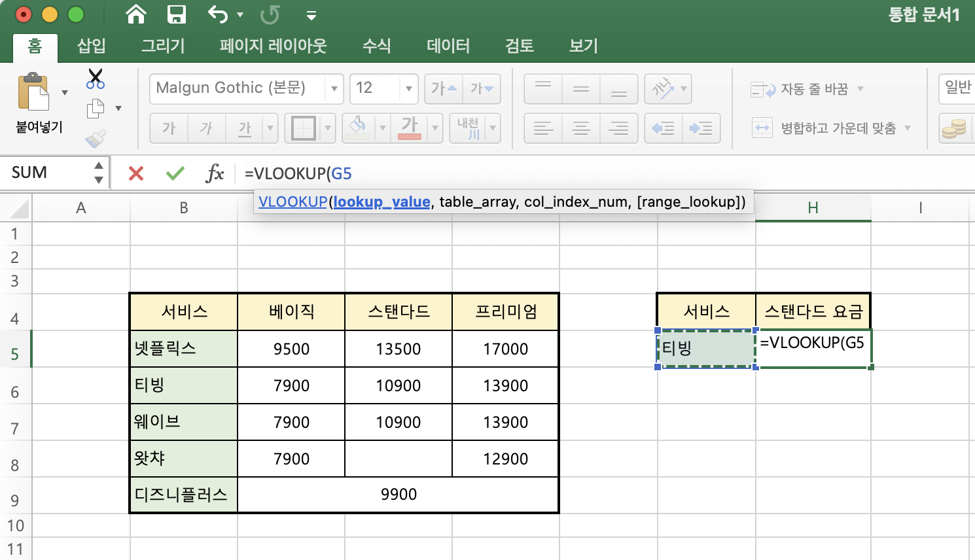The width and height of the screenshot is (975, 560).
Task: Click the phonetic guide 내천 icon
Action: (x=469, y=128)
